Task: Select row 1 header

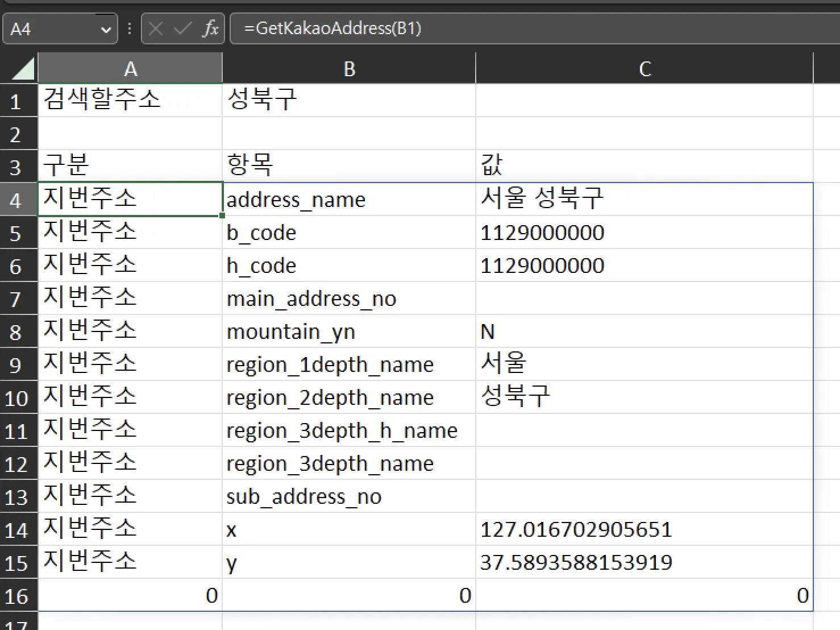Action: click(x=16, y=101)
